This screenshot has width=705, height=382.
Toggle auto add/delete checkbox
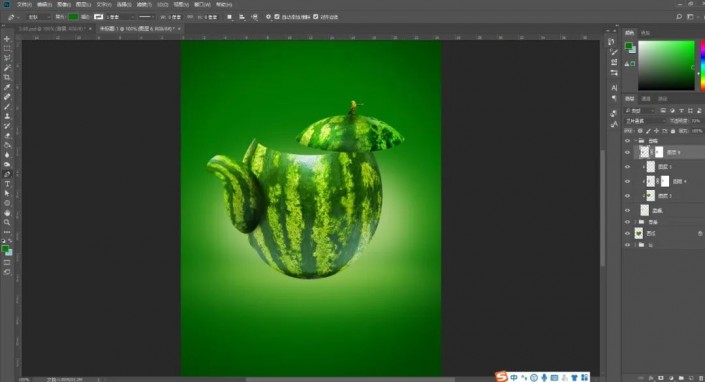tap(277, 17)
